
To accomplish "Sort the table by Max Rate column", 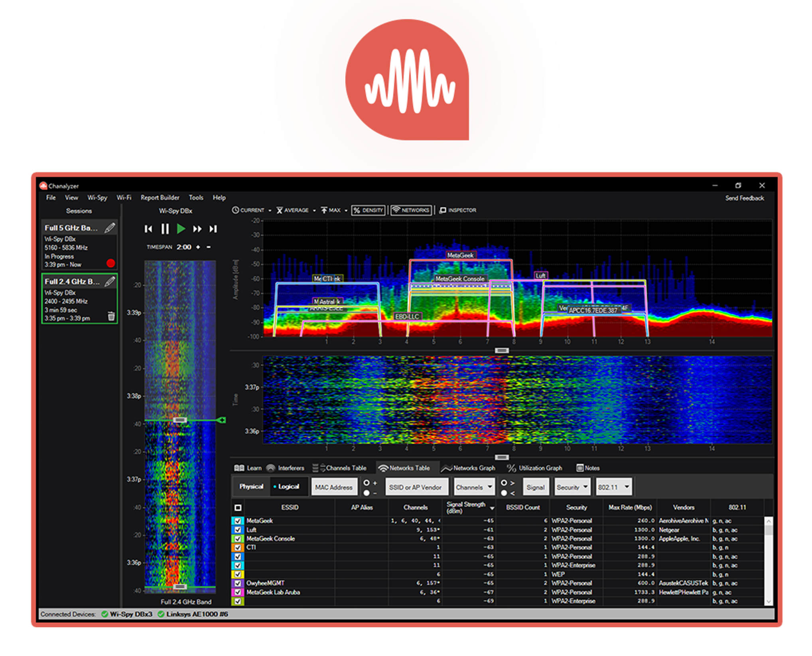I will pos(630,507).
